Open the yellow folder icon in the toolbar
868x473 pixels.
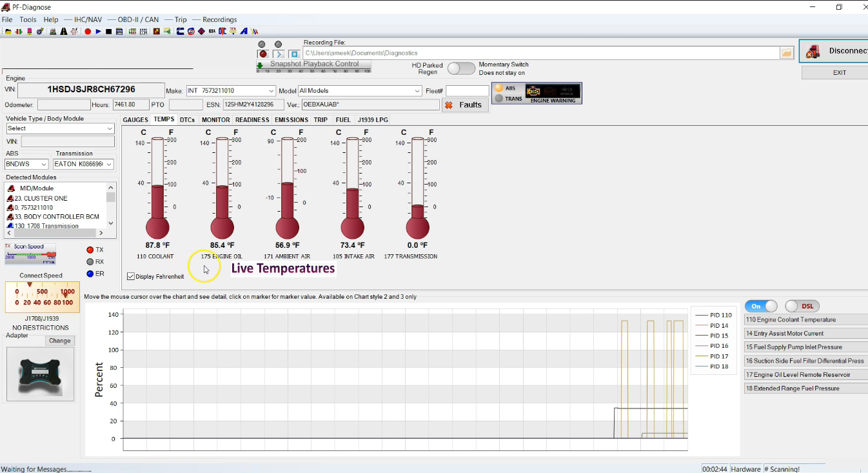click(8, 31)
